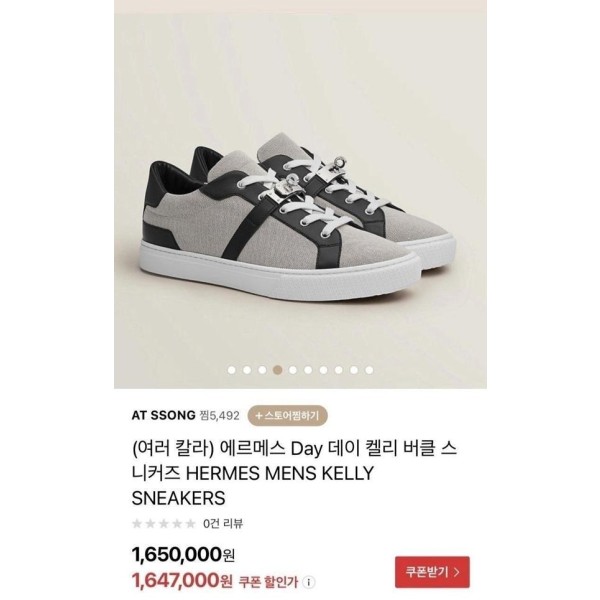The height and width of the screenshot is (600, 600).
Task: Tap the sneaker product photo
Action: pos(299,200)
